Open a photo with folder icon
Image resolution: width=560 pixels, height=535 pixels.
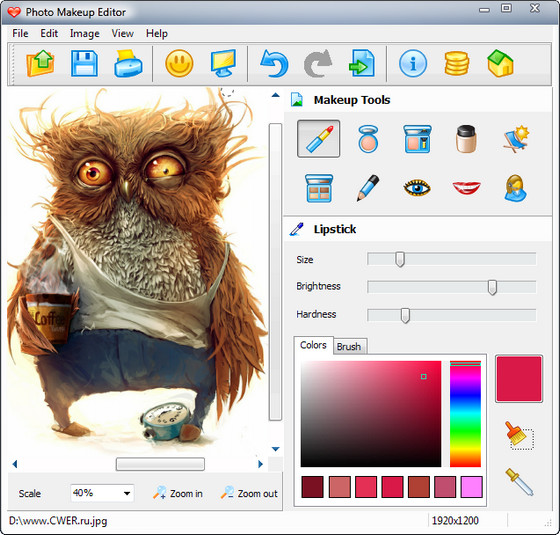(40, 64)
